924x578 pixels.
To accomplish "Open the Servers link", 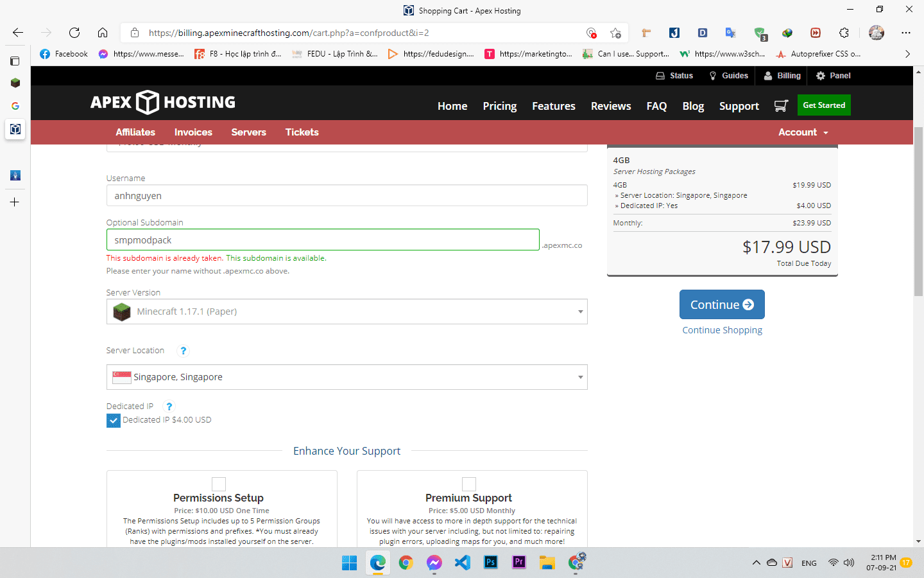I will pyautogui.click(x=249, y=132).
